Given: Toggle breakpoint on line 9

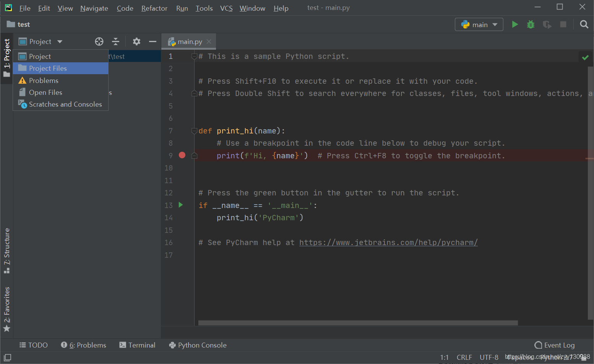Looking at the screenshot, I should tap(182, 155).
